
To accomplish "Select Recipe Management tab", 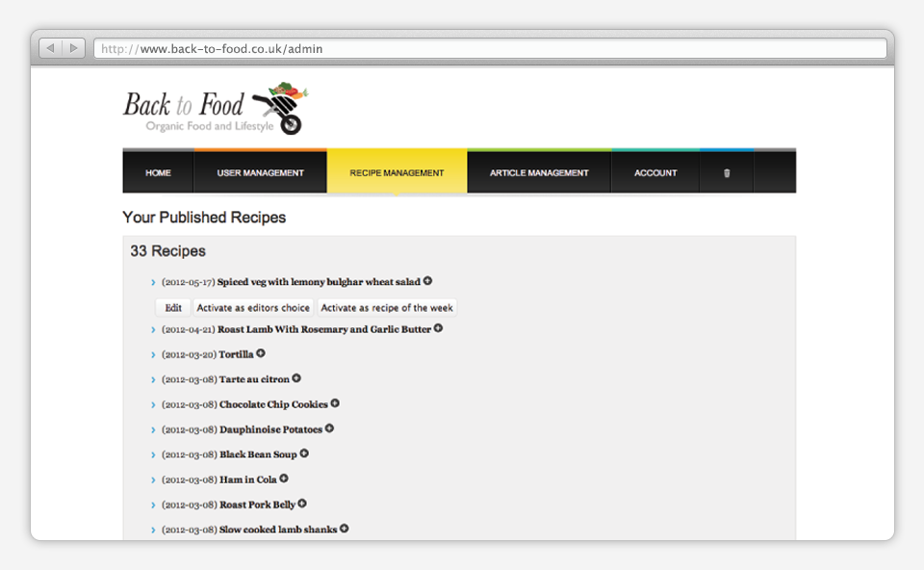I will [397, 172].
